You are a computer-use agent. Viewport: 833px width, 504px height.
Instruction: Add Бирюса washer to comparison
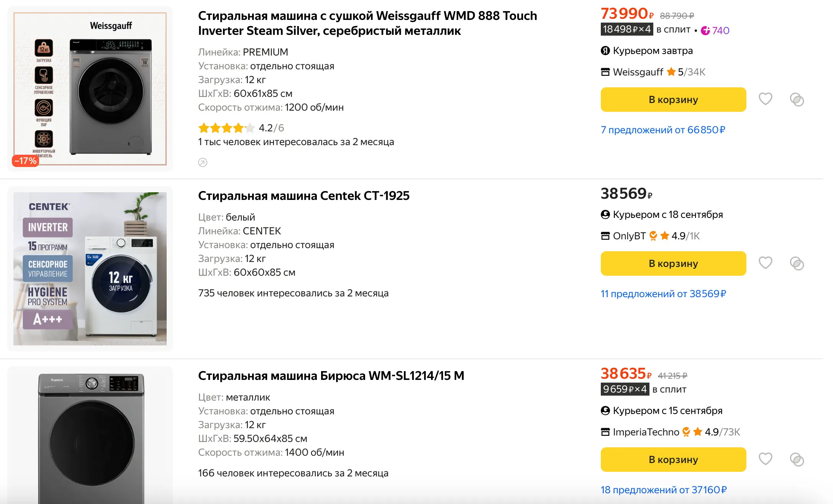(797, 459)
